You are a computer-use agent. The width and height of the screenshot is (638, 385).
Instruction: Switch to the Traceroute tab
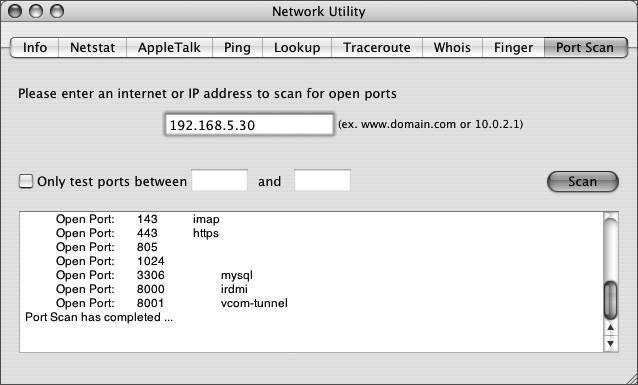click(x=377, y=48)
